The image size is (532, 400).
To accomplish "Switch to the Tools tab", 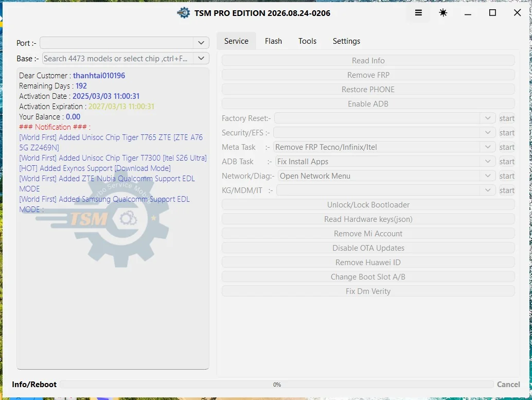I will pos(307,41).
